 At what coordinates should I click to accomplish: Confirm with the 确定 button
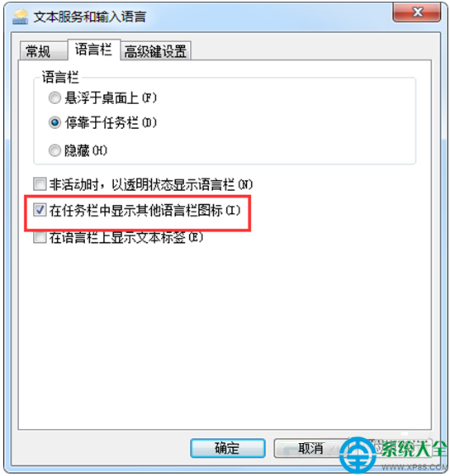(x=228, y=448)
